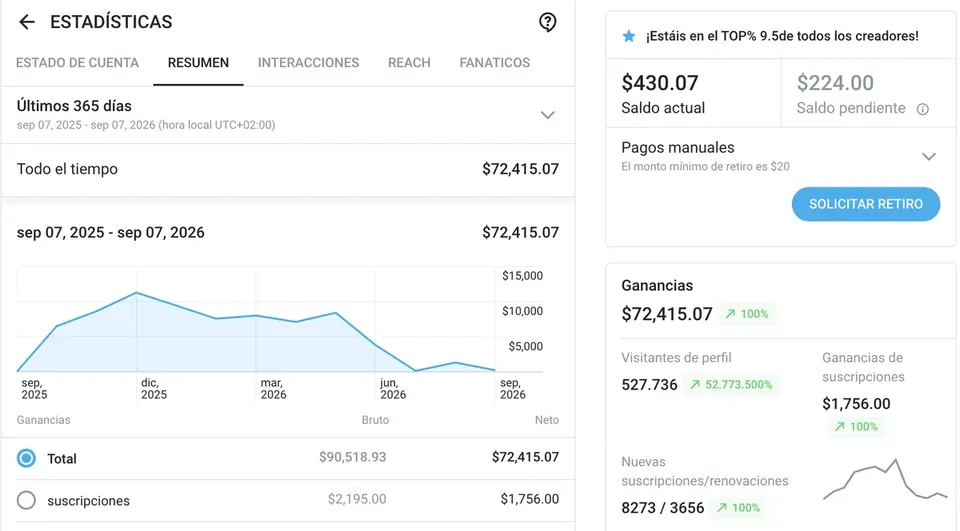Click the Ganancias column header under the chart
The image size is (960, 531).
(x=43, y=420)
